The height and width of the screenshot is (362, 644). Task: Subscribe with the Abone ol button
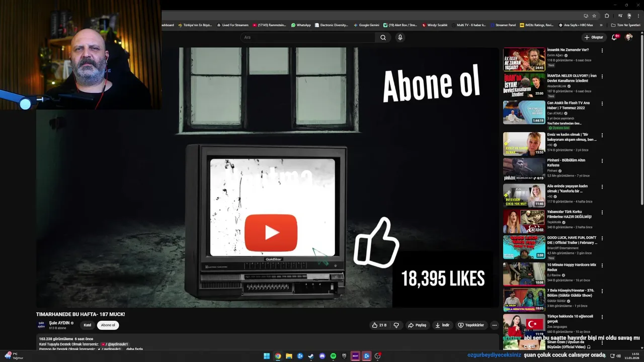pyautogui.click(x=108, y=325)
